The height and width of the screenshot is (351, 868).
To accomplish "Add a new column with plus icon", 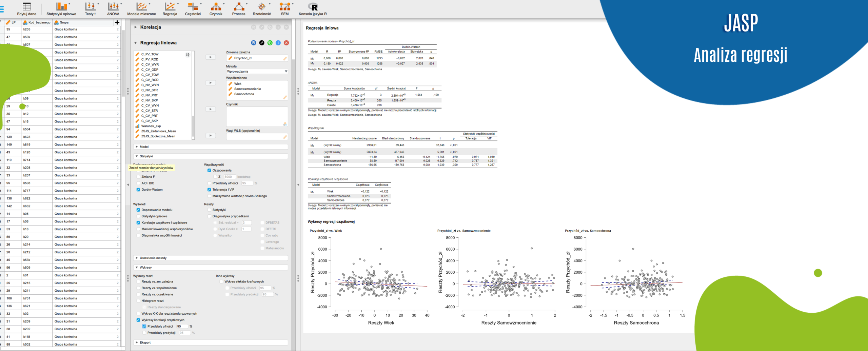I will [x=117, y=22].
